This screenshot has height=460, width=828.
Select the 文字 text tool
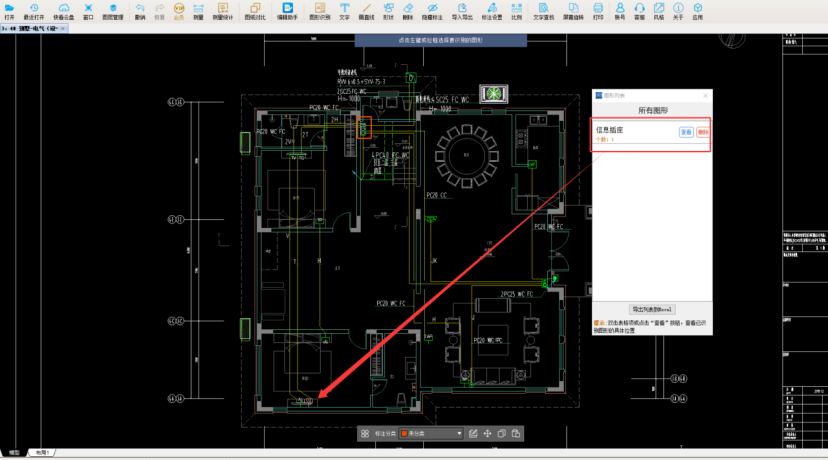click(345, 10)
